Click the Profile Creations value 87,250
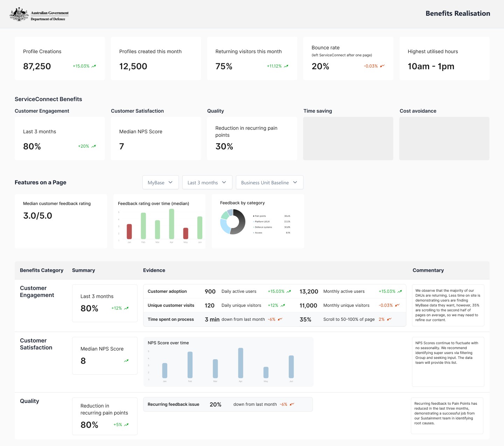Viewport: 504px width, 446px height. pos(37,66)
